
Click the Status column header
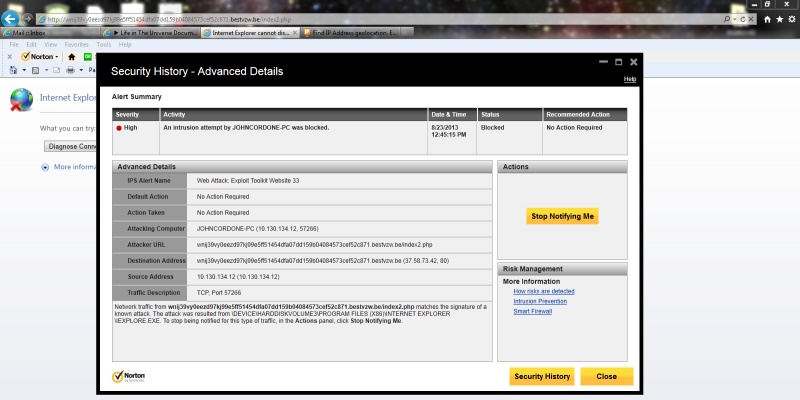tap(509, 114)
